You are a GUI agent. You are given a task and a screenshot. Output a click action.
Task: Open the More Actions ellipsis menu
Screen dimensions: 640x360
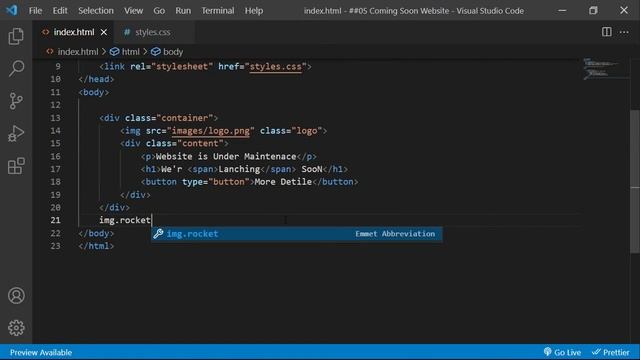tap(624, 32)
